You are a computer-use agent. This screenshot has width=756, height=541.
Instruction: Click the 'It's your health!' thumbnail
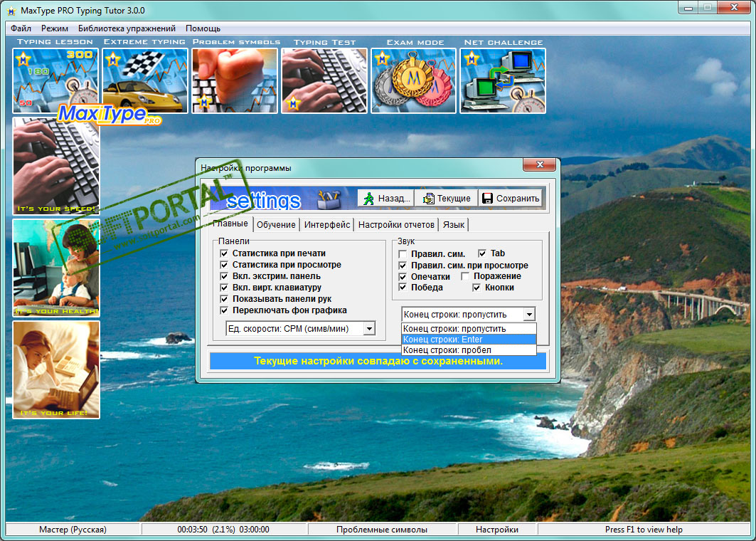[56, 268]
